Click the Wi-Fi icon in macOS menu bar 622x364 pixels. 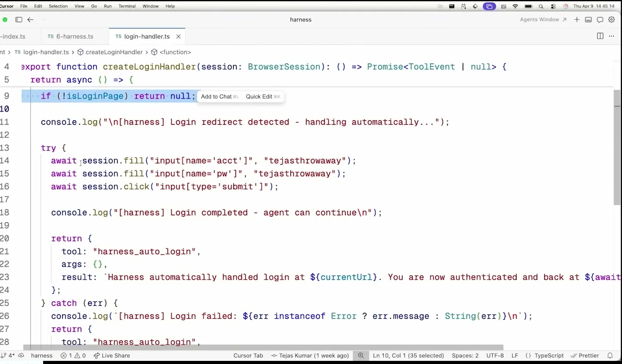(x=515, y=6)
